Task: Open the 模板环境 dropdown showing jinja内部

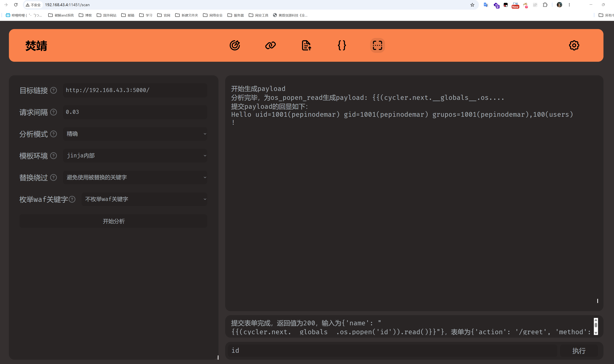Action: (135, 156)
